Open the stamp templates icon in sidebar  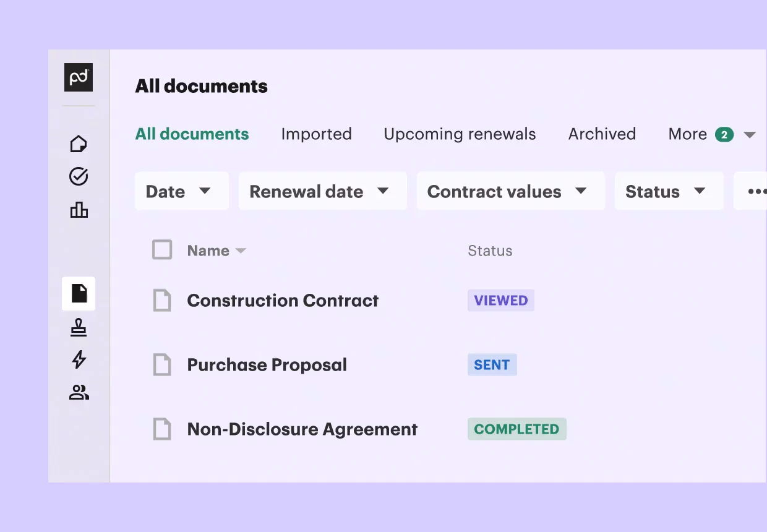[x=79, y=327]
